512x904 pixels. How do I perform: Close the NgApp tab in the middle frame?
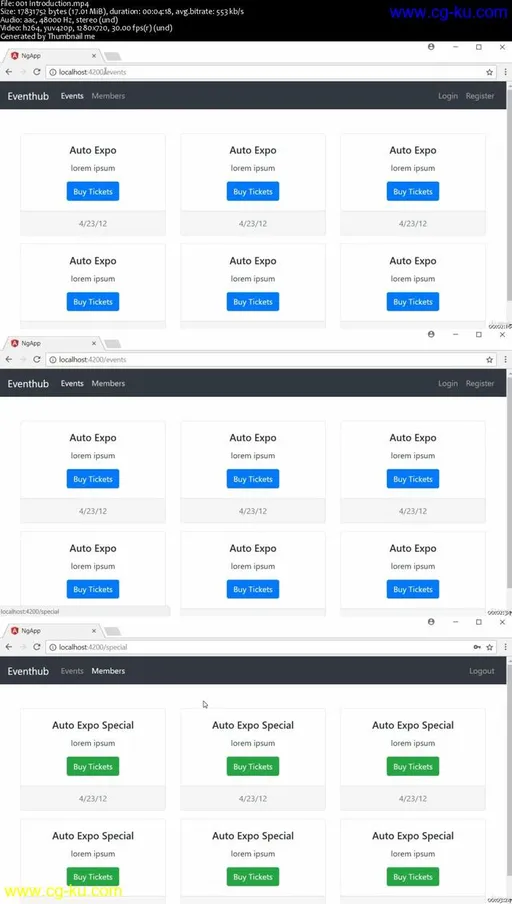coord(94,343)
